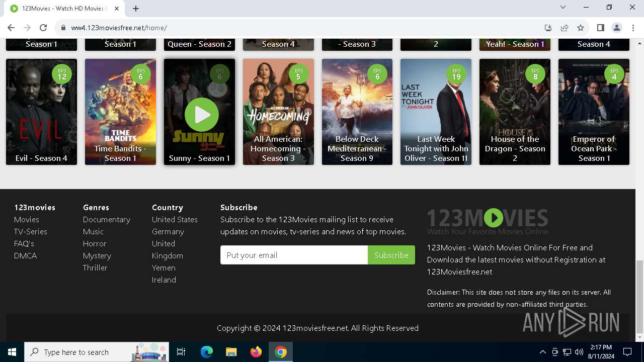Choose United Kingdom country link
The height and width of the screenshot is (362, 644).
pos(168,250)
